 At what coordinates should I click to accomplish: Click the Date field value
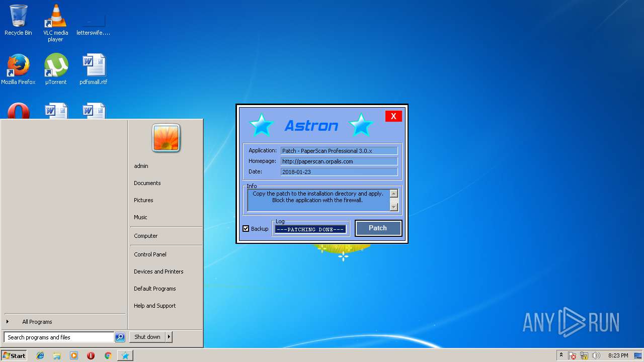click(x=339, y=172)
